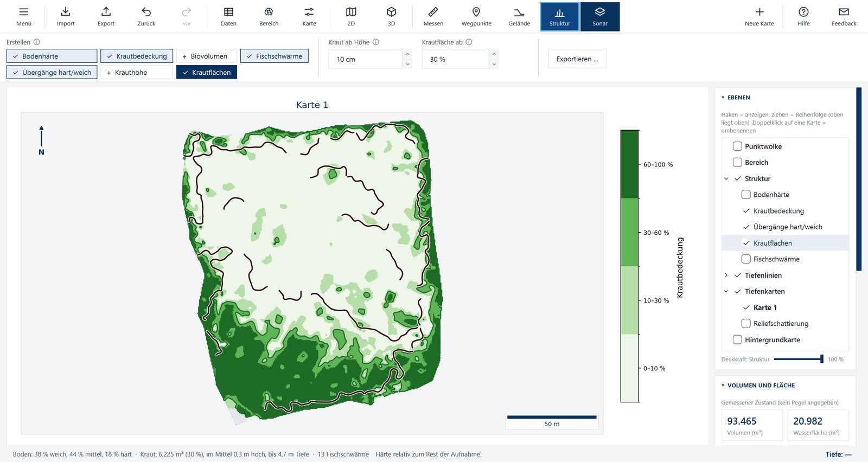The width and height of the screenshot is (868, 462).
Task: Collapse the VOLUMEN UND FLÄCHE section
Action: click(x=723, y=386)
